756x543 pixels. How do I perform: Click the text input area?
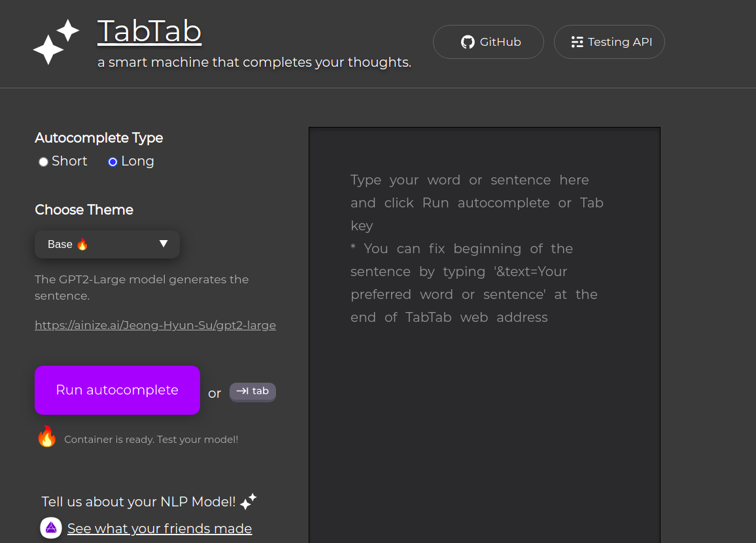tap(485, 335)
